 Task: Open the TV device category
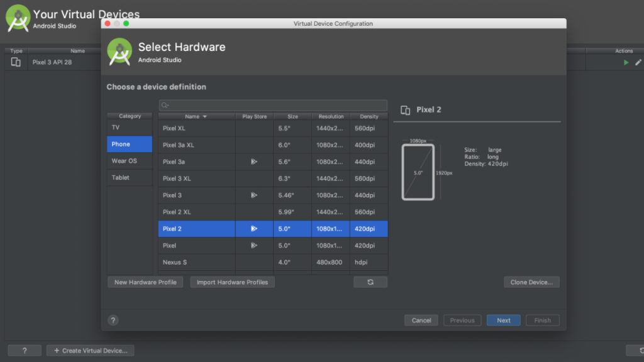[x=129, y=128]
